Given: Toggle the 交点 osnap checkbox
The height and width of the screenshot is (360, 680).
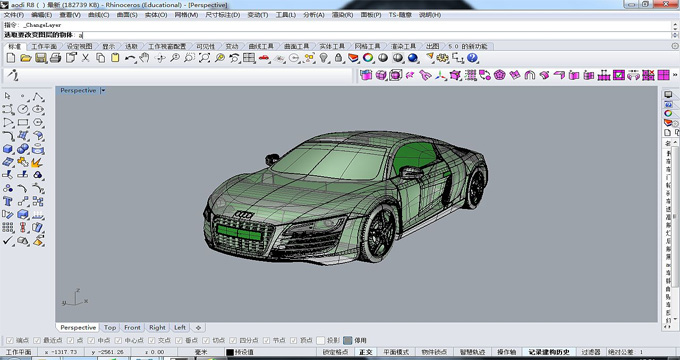Looking at the screenshot, I should pyautogui.click(x=152, y=340).
